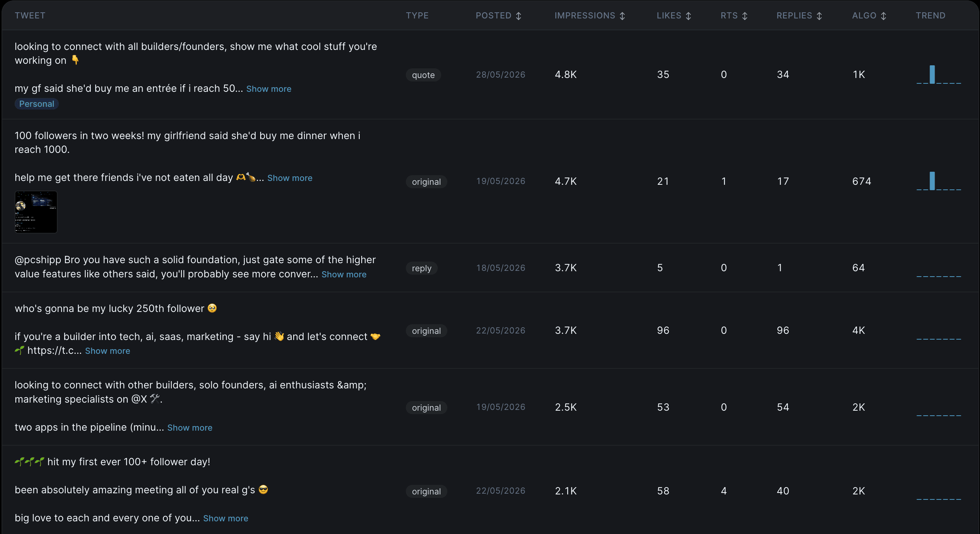The height and width of the screenshot is (534, 980).
Task: Click original badge on 19/05/2026 4.7K row
Action: [x=426, y=182]
